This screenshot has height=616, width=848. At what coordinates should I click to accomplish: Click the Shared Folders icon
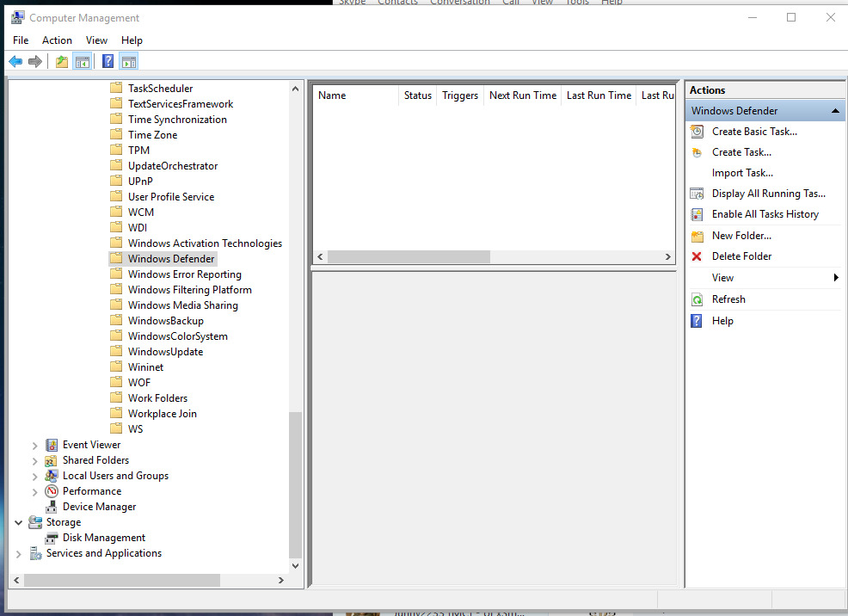point(52,461)
